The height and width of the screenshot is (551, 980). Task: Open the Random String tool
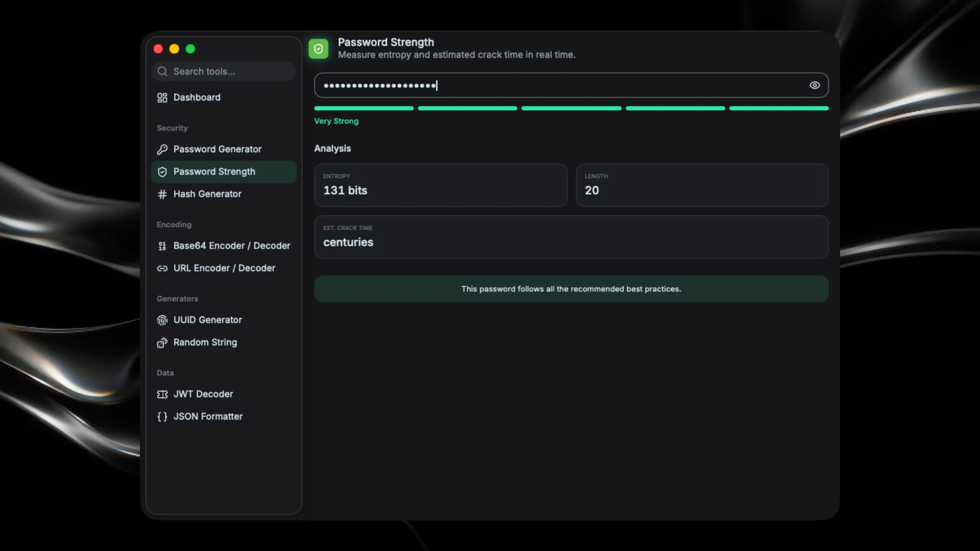point(224,343)
